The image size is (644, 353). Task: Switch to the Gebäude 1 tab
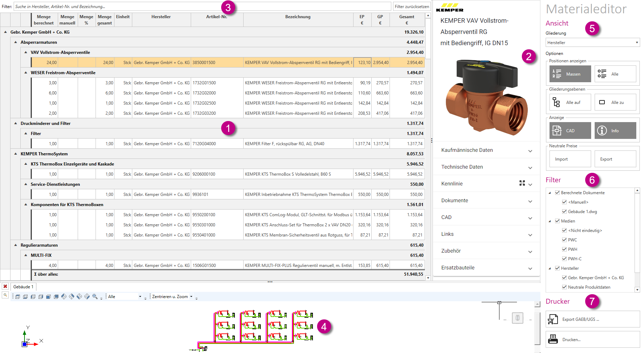(23, 287)
